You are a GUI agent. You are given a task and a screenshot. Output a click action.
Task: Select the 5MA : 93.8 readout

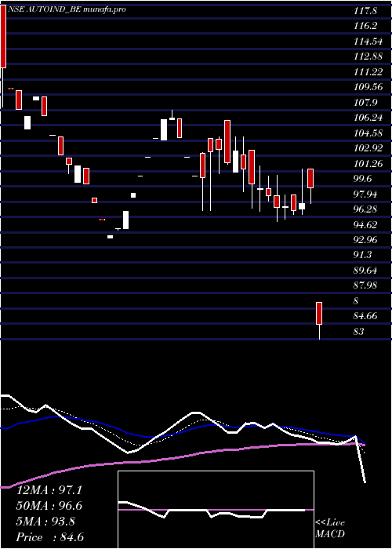[x=45, y=522]
